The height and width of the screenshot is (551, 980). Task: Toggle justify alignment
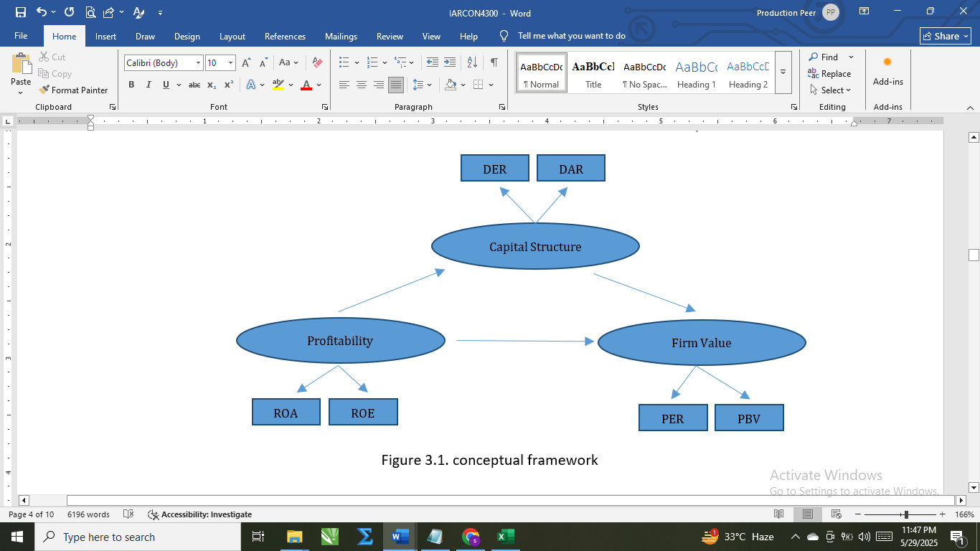[x=396, y=85]
